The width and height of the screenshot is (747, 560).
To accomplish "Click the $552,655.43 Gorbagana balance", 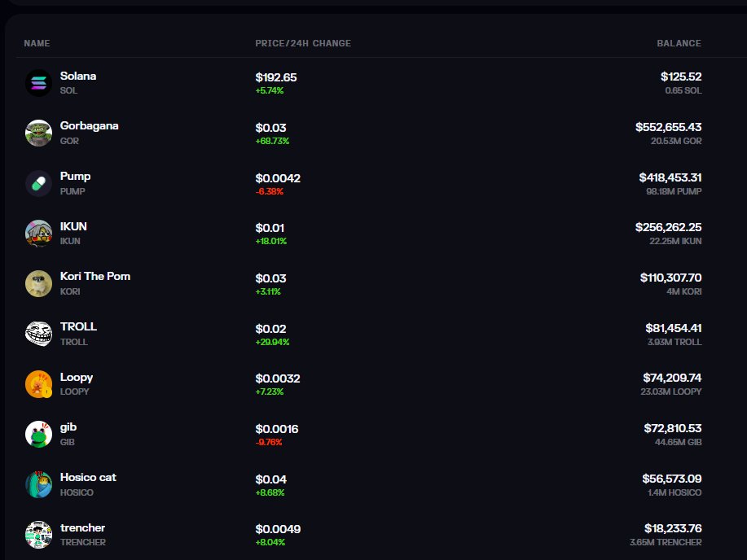I will [x=669, y=127].
